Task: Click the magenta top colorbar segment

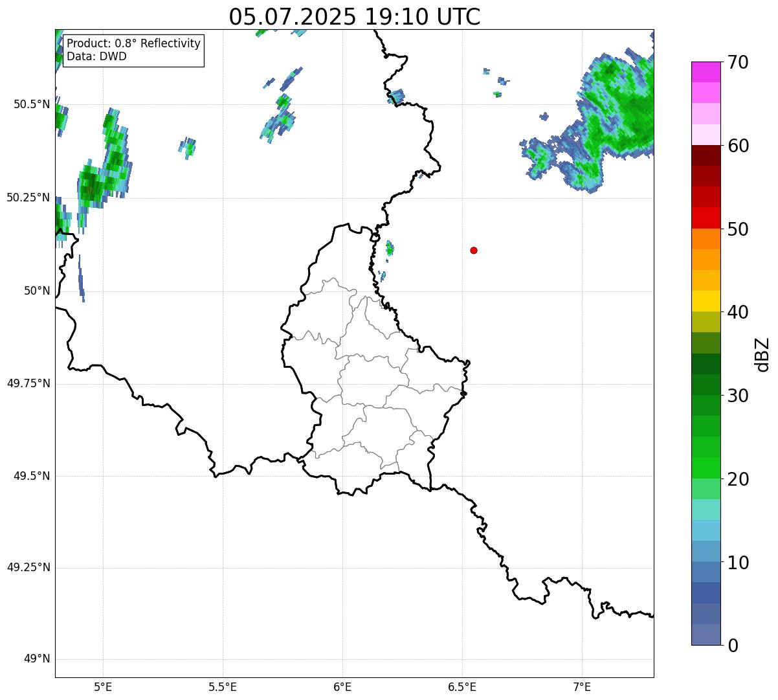Action: point(706,72)
